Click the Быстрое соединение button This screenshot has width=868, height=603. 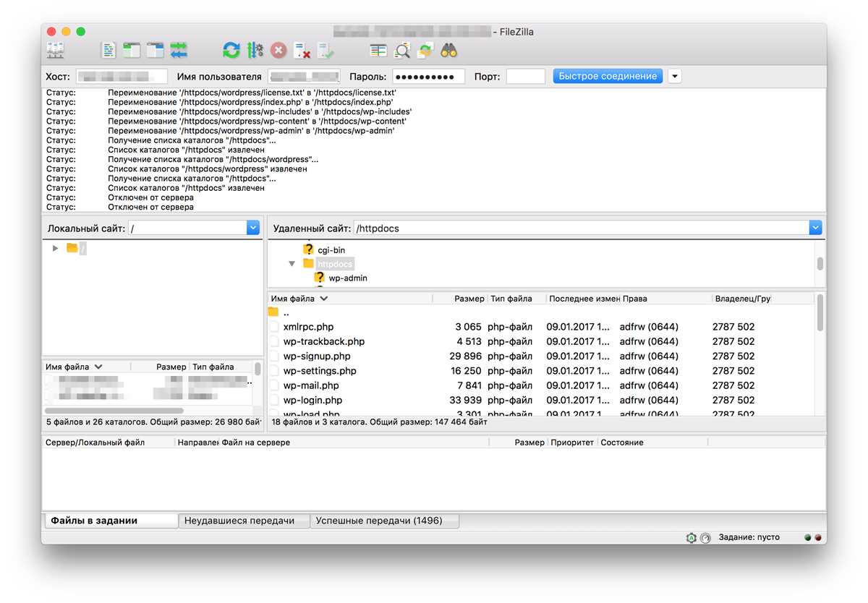(608, 76)
